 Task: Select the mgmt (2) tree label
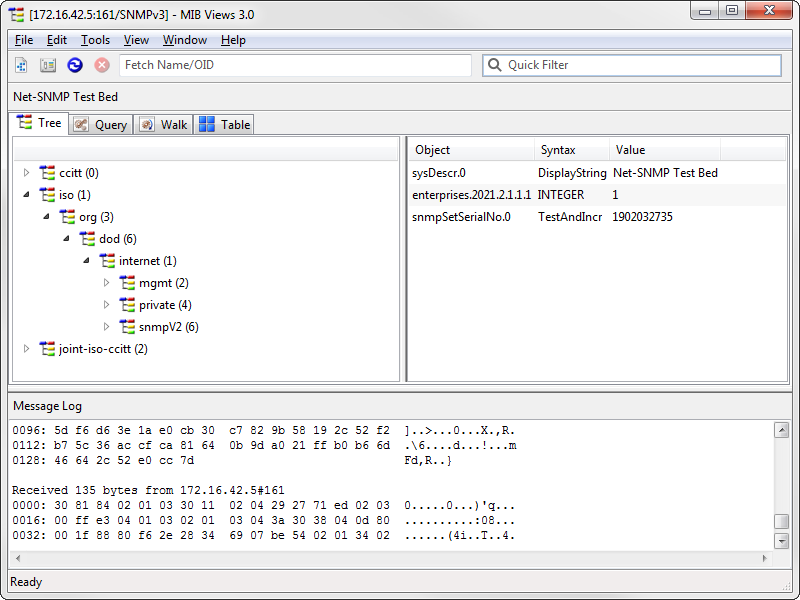click(164, 283)
